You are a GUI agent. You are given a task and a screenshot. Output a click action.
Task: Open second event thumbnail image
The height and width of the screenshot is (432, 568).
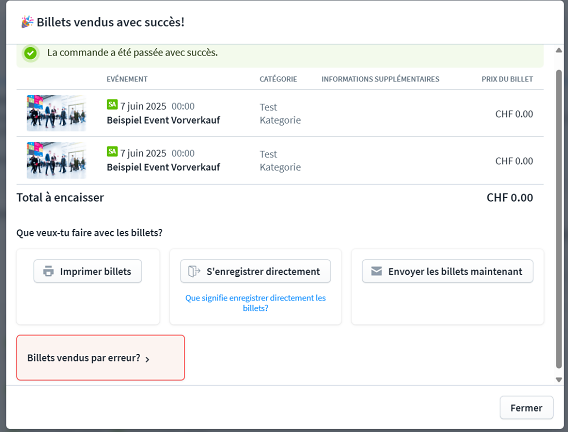[56, 160]
